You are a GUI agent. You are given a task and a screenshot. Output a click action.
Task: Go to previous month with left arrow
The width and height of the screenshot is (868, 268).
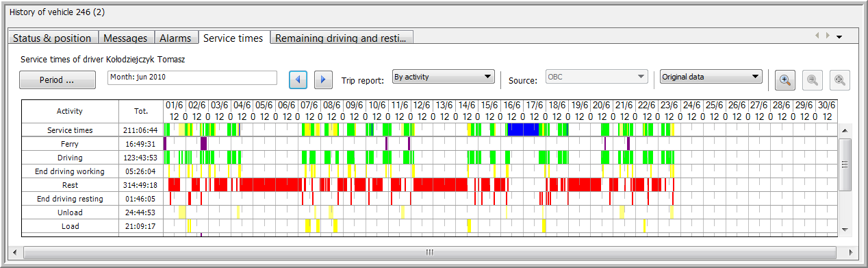298,80
